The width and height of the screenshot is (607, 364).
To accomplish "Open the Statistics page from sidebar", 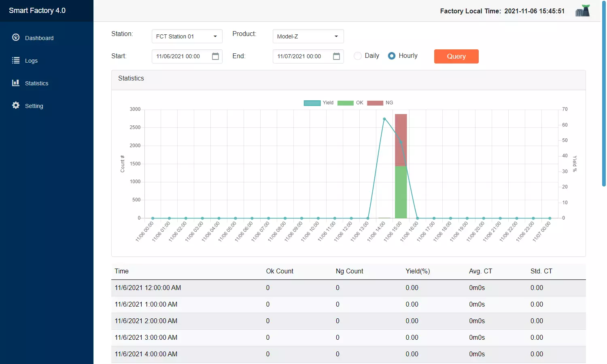I will (36, 83).
